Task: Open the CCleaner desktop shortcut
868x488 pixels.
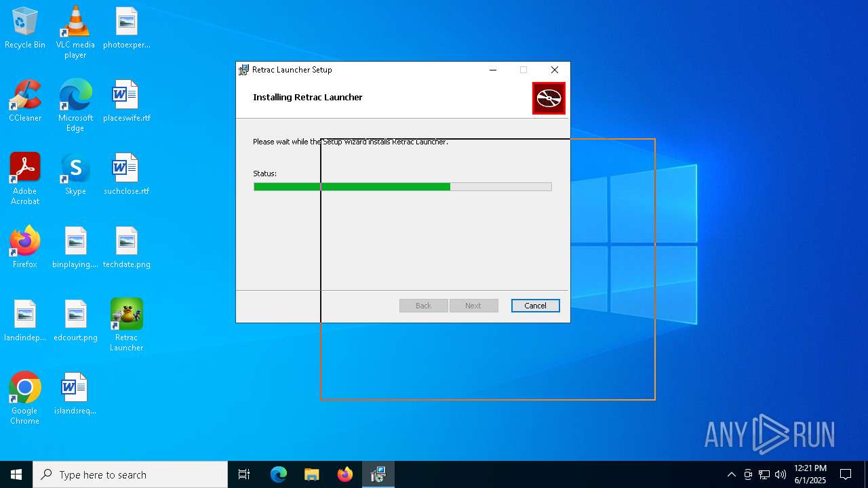Action: 25,101
